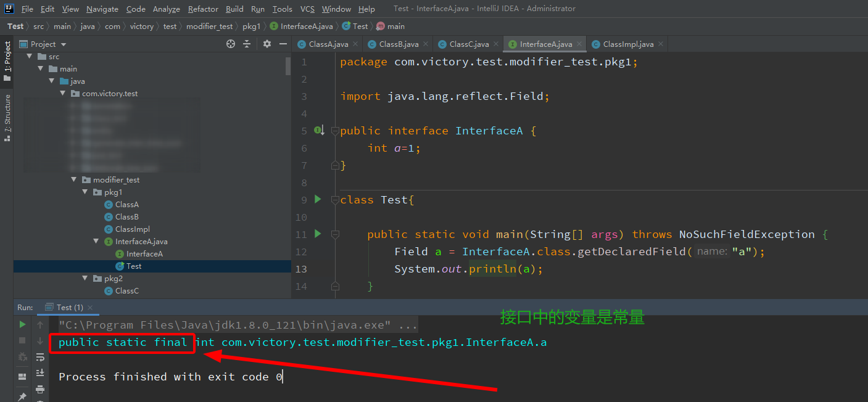Open the Refactor menu

point(203,9)
